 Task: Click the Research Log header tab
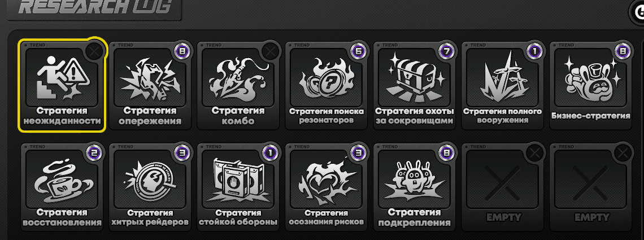click(x=94, y=8)
